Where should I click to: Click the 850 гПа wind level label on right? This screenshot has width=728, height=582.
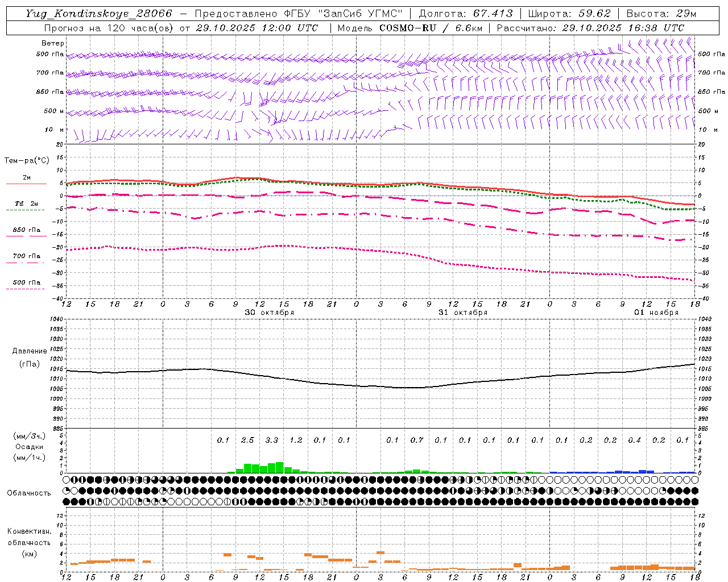(712, 92)
